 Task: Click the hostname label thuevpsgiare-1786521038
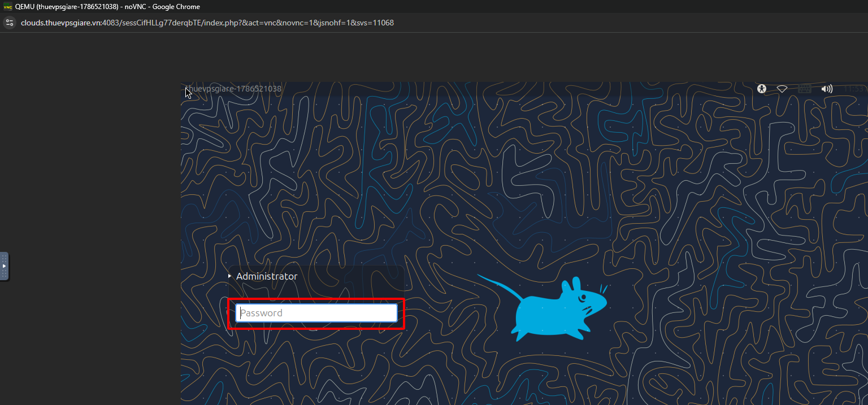point(233,89)
